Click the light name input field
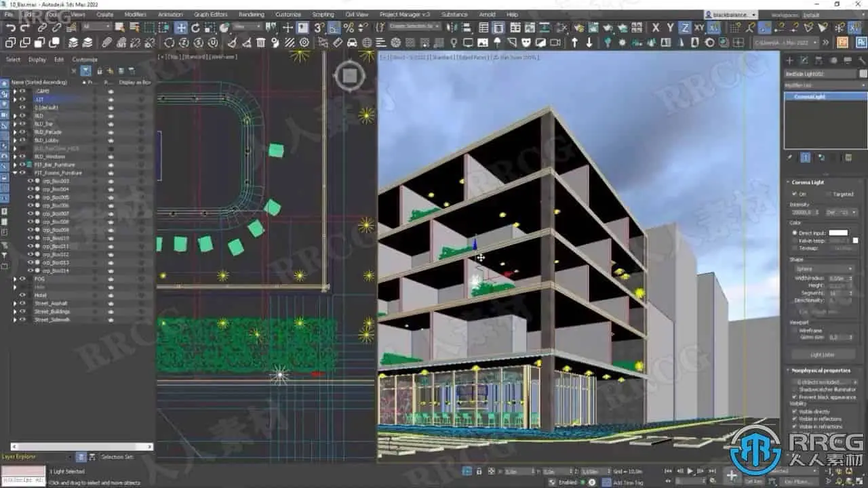868x488 pixels. (821, 73)
